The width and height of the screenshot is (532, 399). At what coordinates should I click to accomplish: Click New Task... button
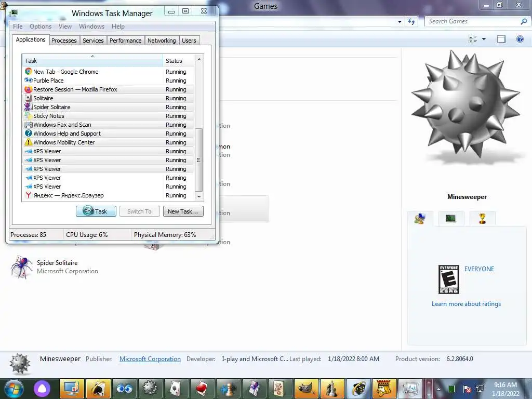tap(183, 211)
